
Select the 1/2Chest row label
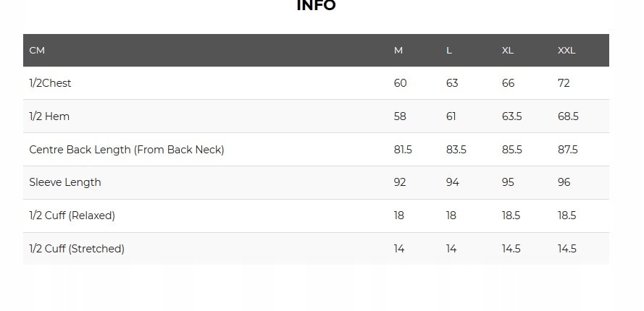[x=50, y=83]
